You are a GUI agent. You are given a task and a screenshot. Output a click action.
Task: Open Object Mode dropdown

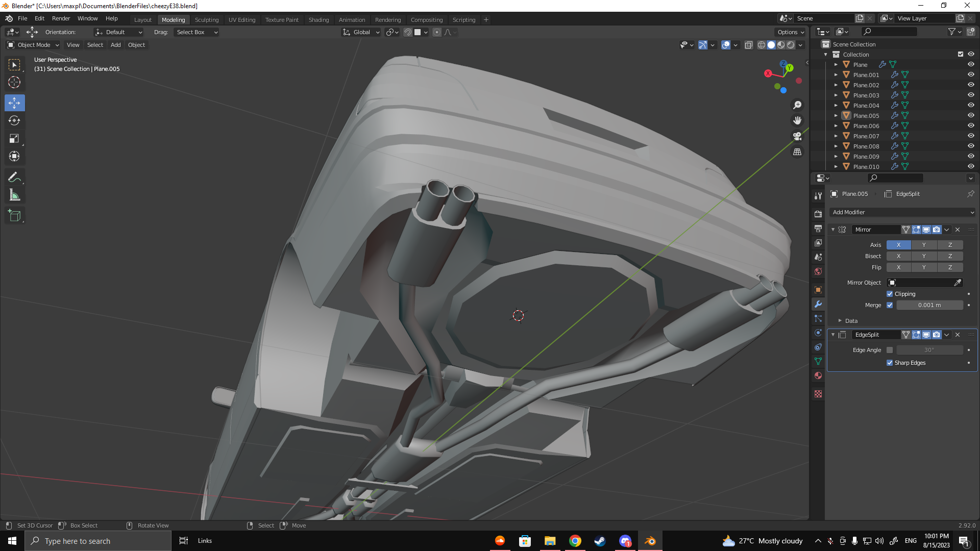(x=34, y=45)
